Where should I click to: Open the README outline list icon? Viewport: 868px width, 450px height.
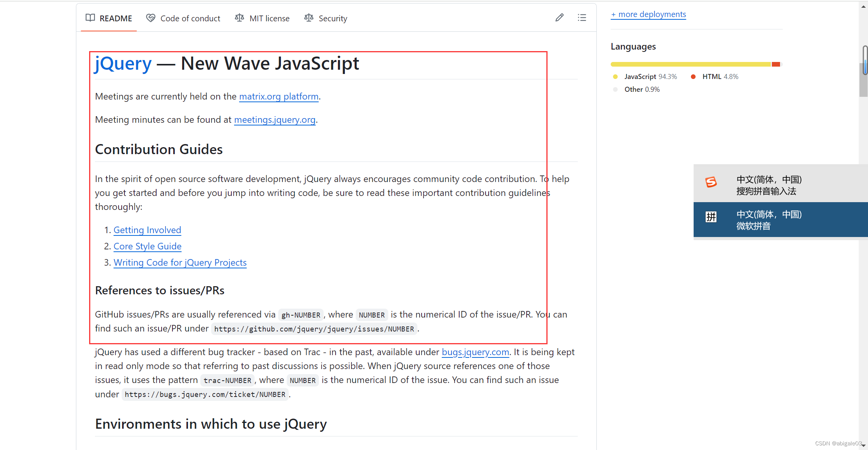point(582,17)
